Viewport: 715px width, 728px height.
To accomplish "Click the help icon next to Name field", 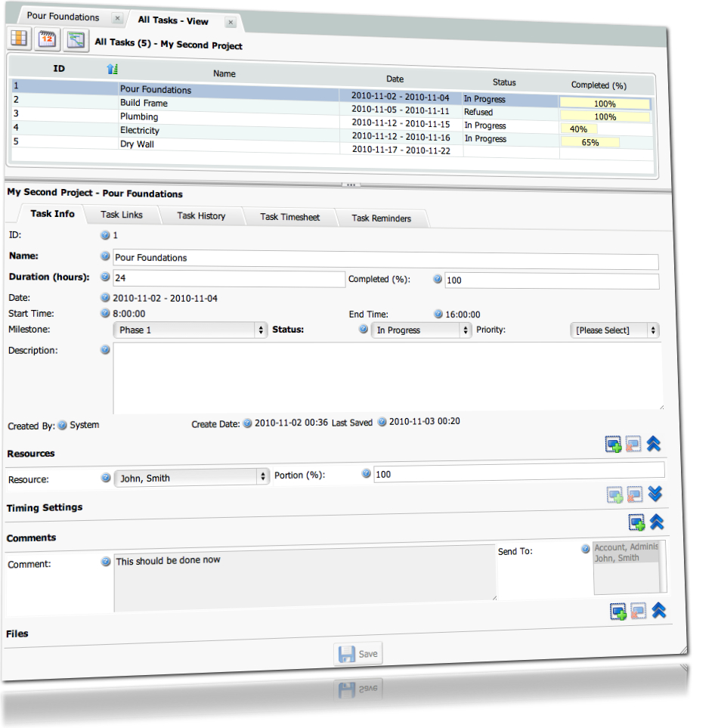I will point(106,256).
